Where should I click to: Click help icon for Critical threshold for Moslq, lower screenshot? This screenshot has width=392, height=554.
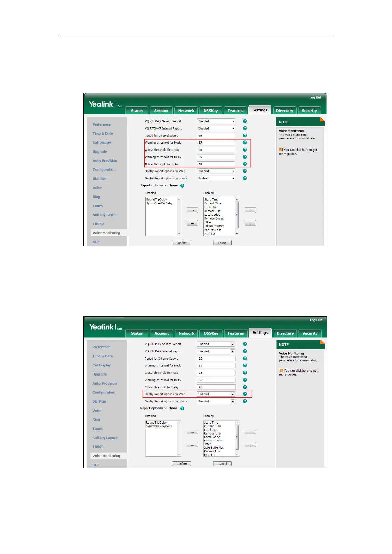(x=245, y=373)
